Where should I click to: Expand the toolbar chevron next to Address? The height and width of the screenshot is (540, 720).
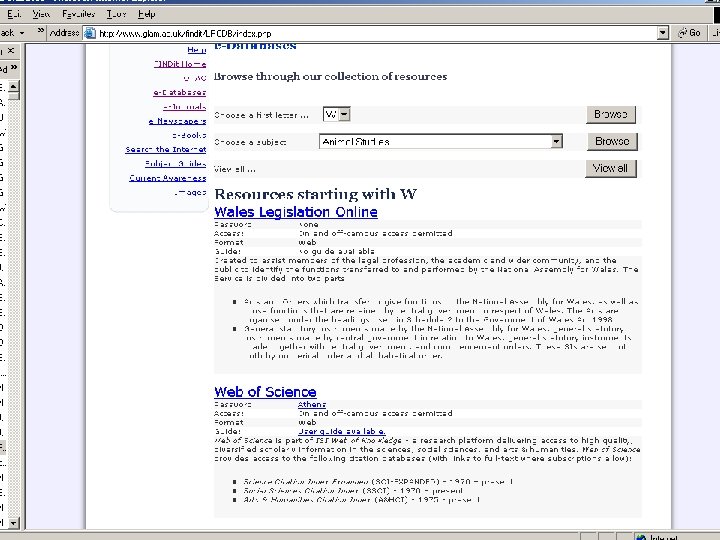tap(41, 31)
